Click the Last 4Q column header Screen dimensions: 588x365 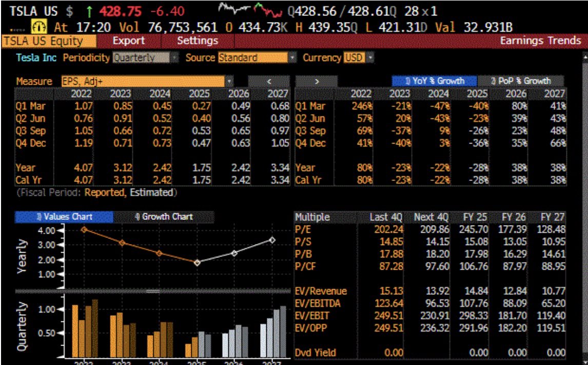386,217
